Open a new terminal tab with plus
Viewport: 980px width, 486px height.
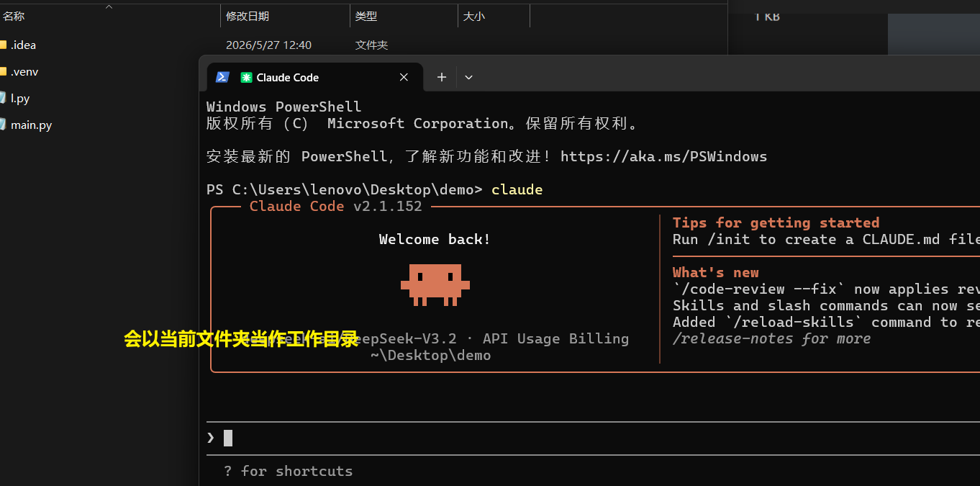tap(442, 77)
